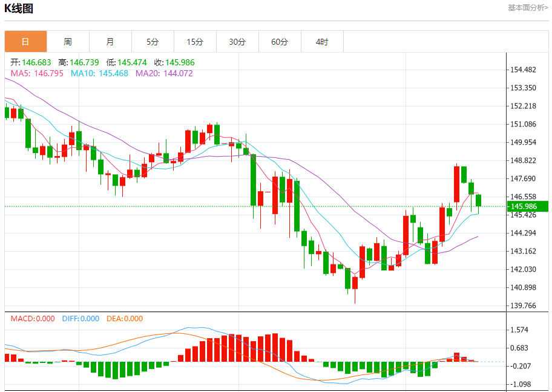
Task: Select the 日 daily chart tab
Action: 25,42
